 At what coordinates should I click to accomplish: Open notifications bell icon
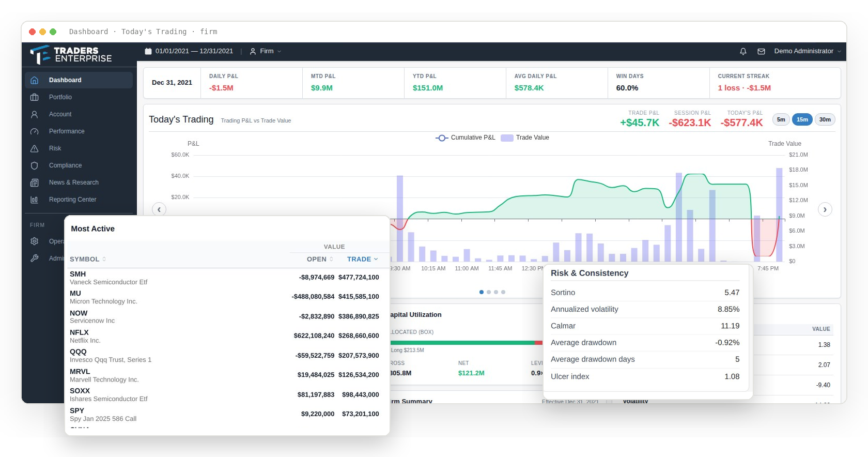coord(743,51)
